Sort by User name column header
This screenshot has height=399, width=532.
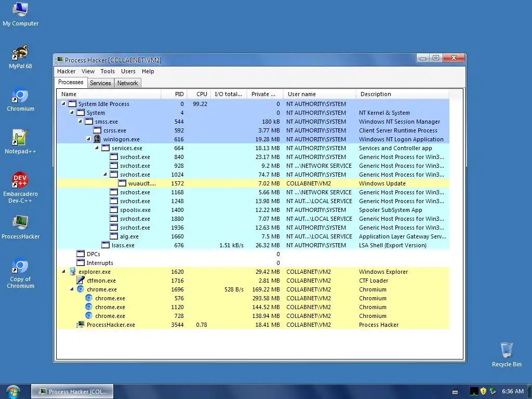pos(320,94)
